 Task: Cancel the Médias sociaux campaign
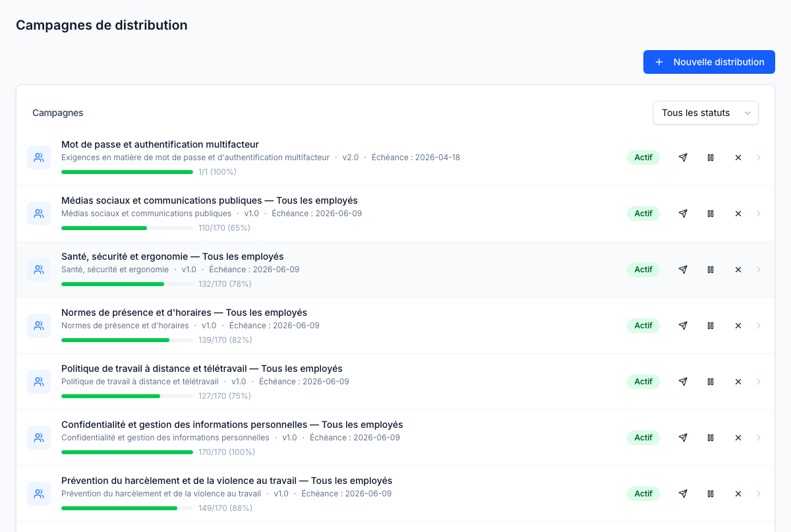[738, 214]
